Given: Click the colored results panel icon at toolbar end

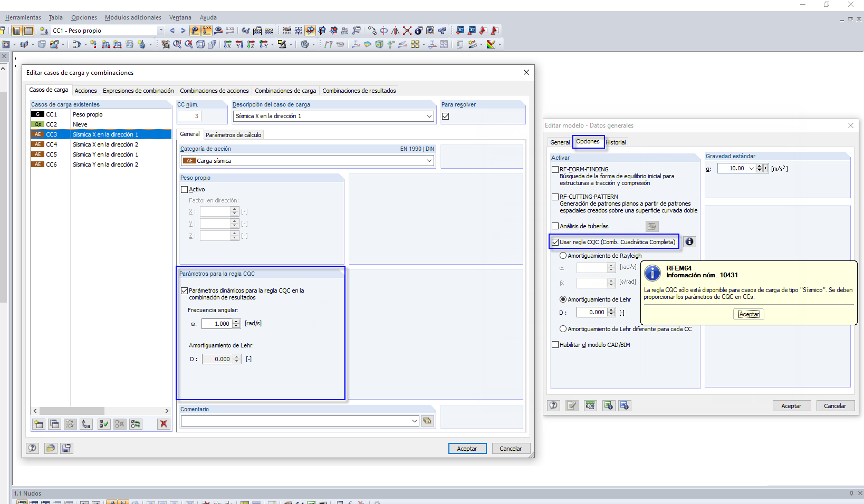Looking at the screenshot, I should (491, 44).
